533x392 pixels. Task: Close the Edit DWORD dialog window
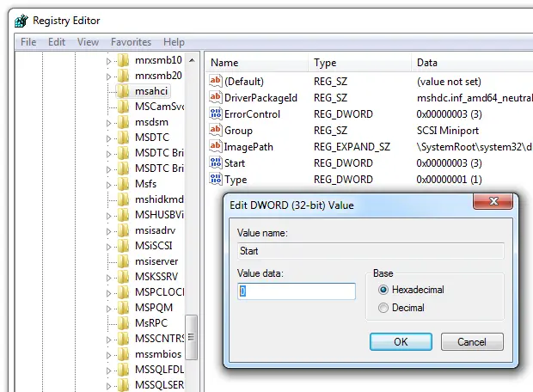coord(490,204)
